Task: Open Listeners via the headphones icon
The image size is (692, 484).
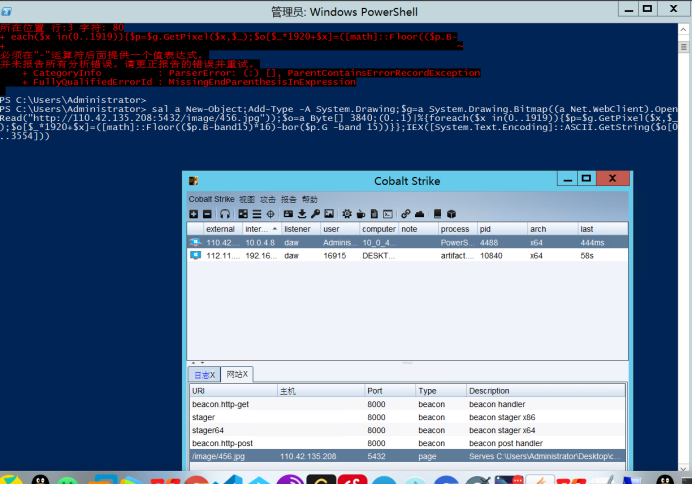Action: 225,214
